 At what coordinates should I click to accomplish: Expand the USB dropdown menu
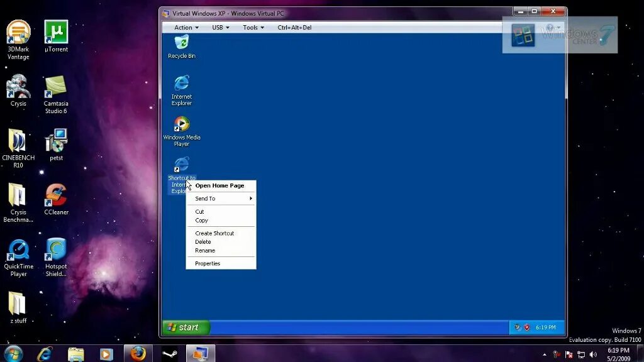(221, 28)
